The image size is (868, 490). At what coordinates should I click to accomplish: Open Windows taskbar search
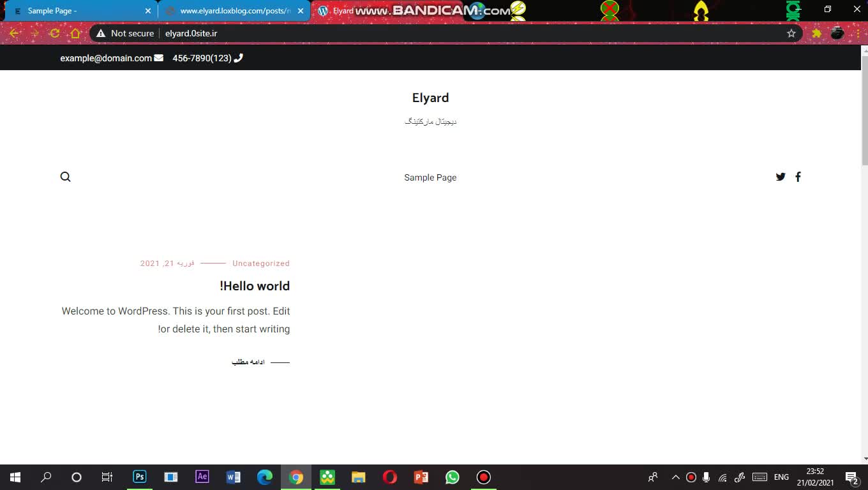pyautogui.click(x=46, y=477)
